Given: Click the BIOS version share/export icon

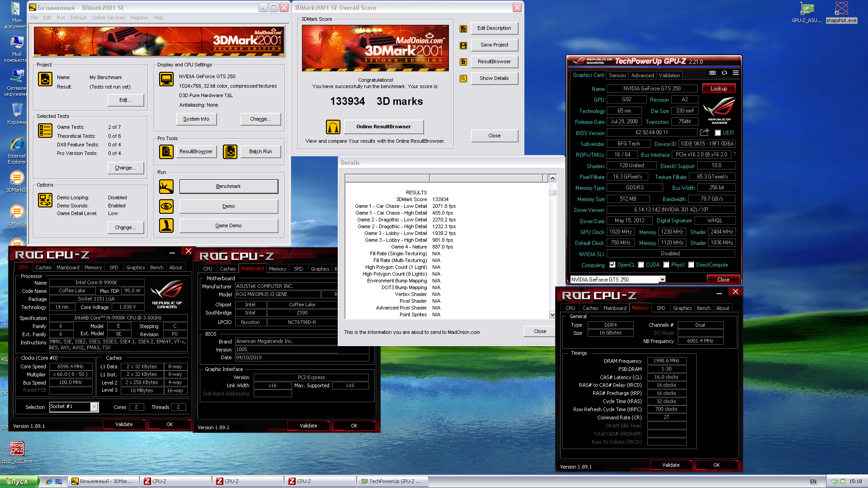Looking at the screenshot, I should pyautogui.click(x=704, y=132).
